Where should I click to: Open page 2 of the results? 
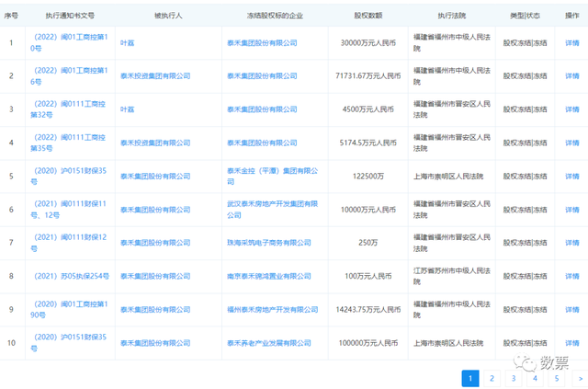click(492, 377)
